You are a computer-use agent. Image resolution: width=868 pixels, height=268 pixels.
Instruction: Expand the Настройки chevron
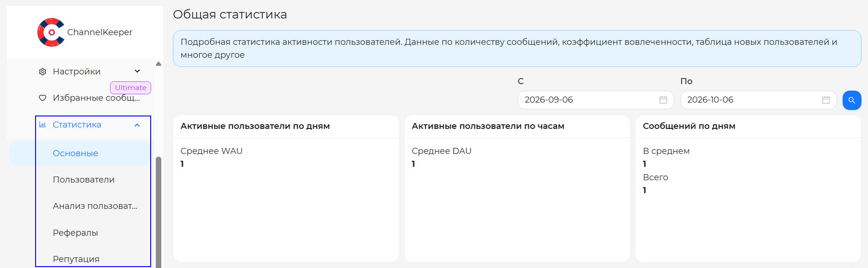[x=137, y=71]
